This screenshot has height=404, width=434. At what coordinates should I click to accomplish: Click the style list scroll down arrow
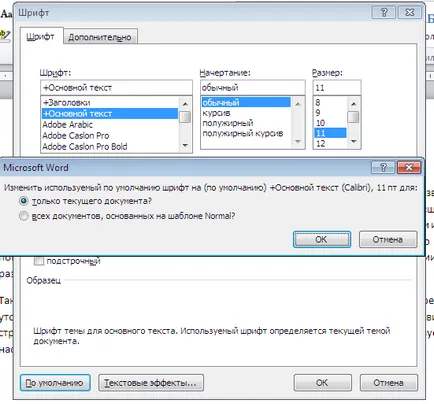click(298, 142)
